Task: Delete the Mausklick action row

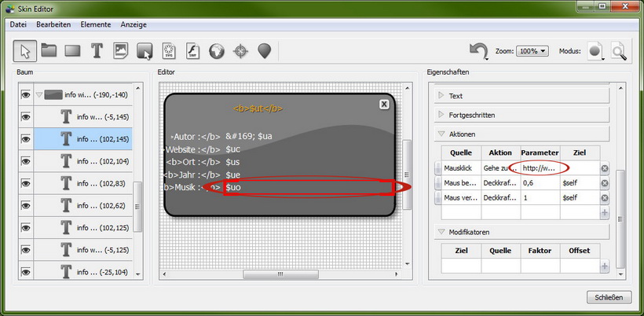Action: (605, 168)
